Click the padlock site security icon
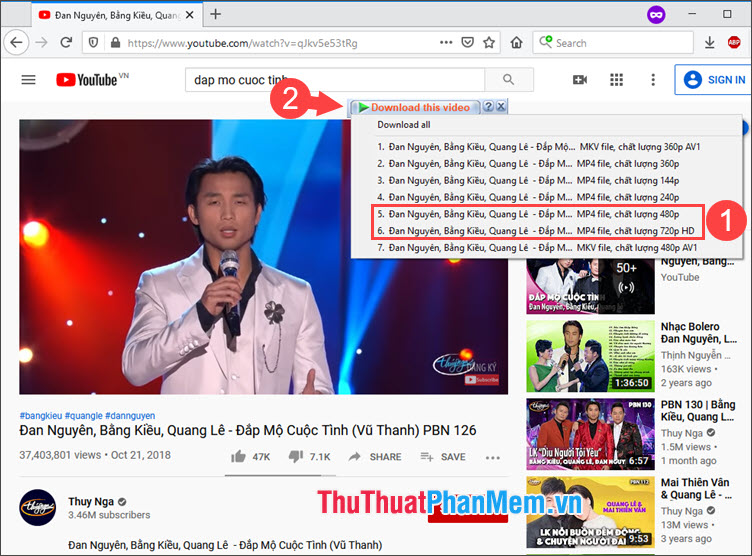The image size is (752, 556). 115,43
